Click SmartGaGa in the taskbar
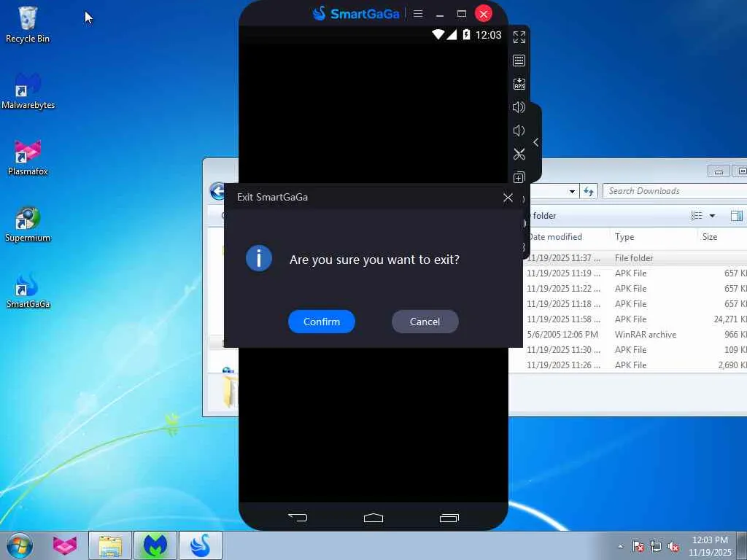The image size is (747, 560). click(x=201, y=545)
